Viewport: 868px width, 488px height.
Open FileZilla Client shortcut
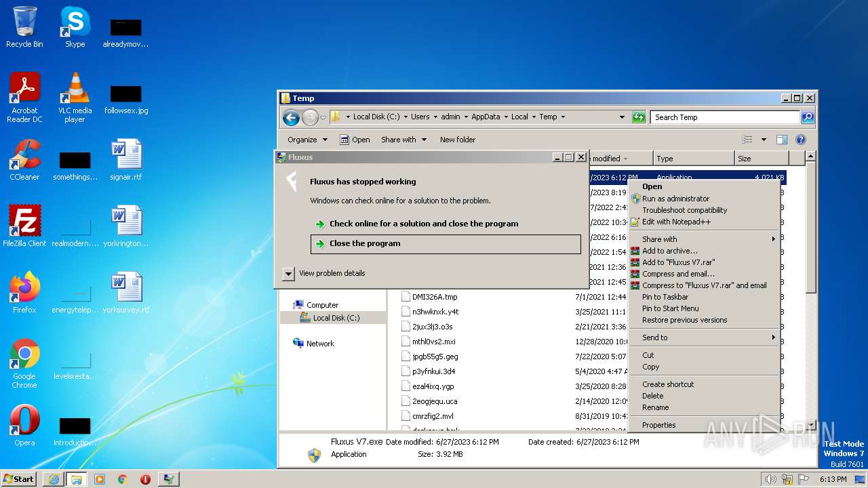pyautogui.click(x=24, y=226)
